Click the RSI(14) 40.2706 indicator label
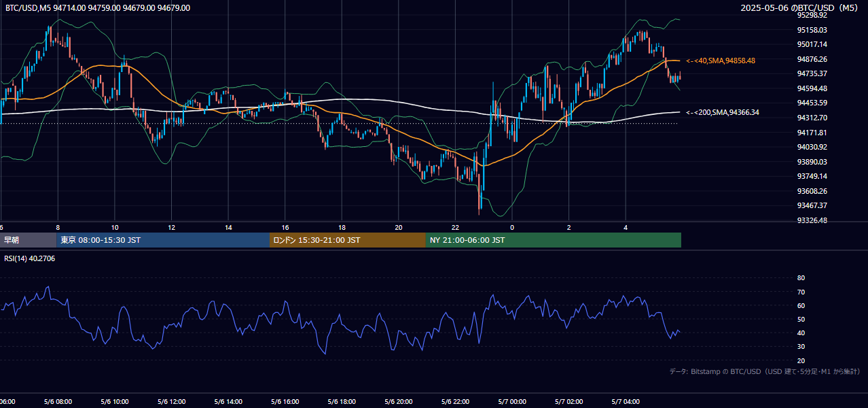The height and width of the screenshot is (408, 868). [30, 258]
